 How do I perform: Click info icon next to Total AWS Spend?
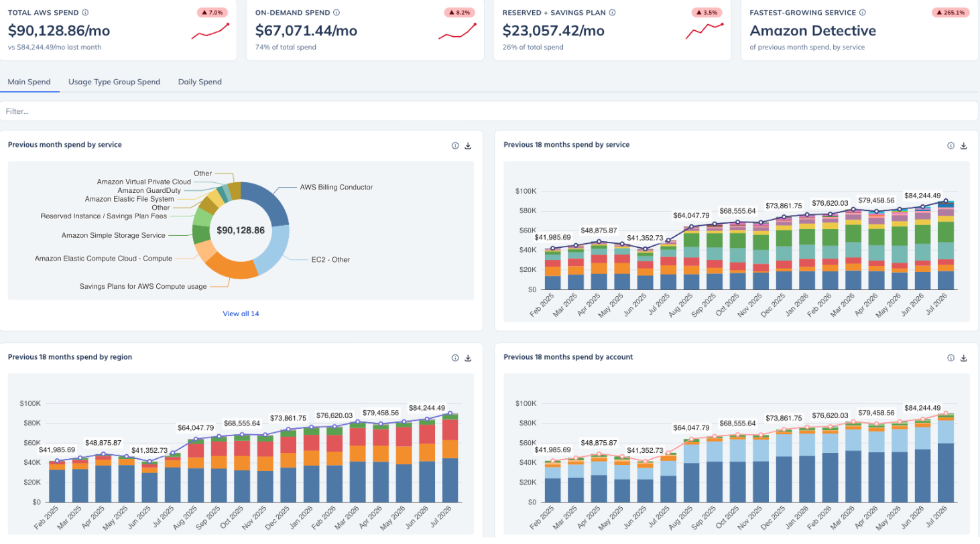click(x=84, y=13)
